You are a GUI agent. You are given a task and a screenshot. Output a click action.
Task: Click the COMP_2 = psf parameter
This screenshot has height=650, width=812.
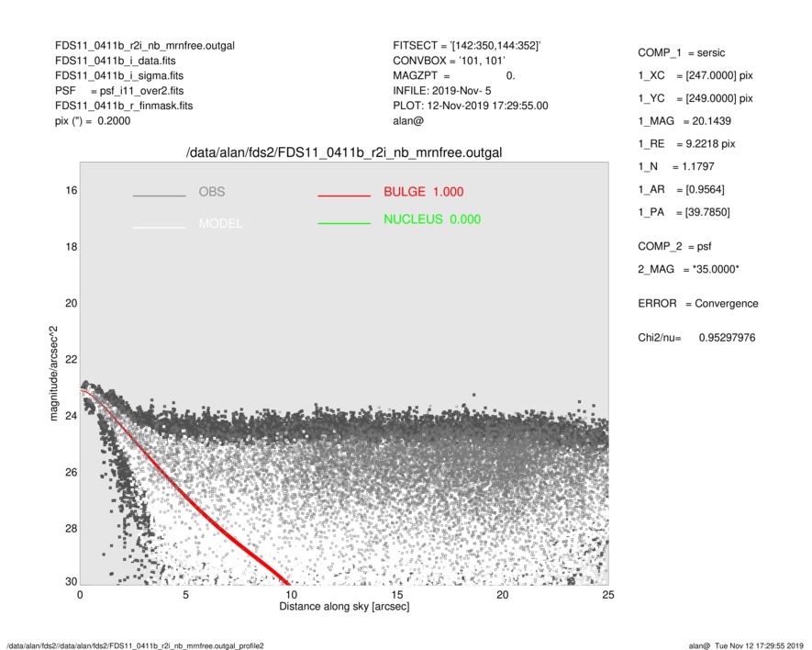674,247
